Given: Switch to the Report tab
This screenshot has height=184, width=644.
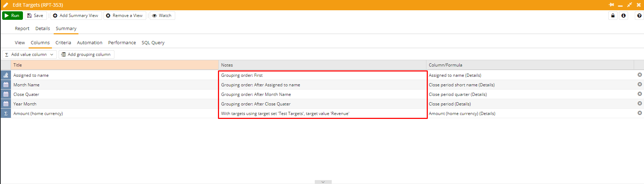Looking at the screenshot, I should tap(22, 29).
